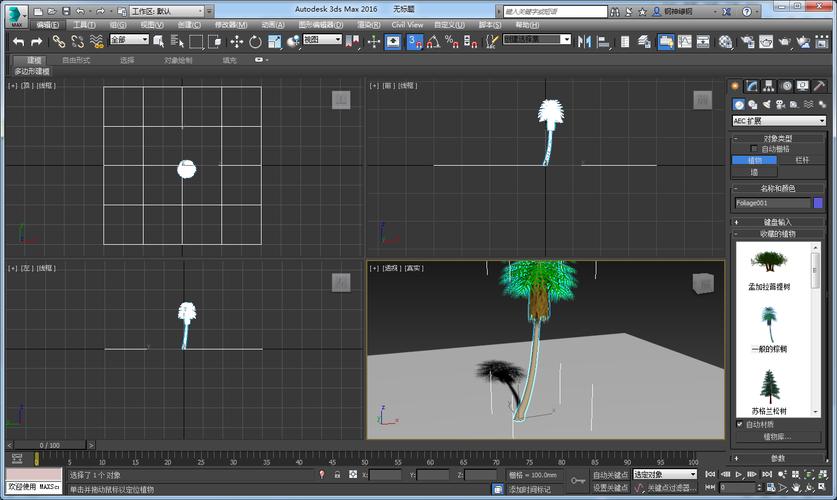Switch to the Modify command panel tab
Screen dimensions: 837x500
(x=752, y=86)
